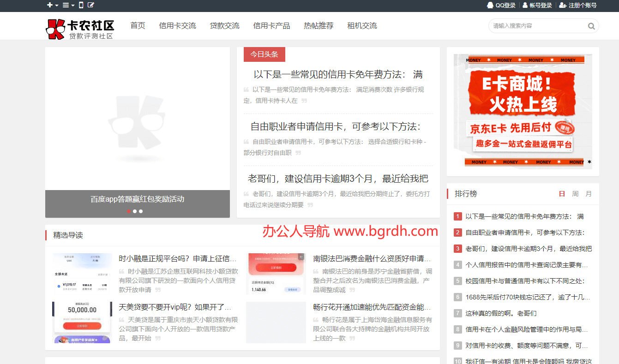Switch ranking to 月 tab
This screenshot has width=619, height=364.
point(589,194)
